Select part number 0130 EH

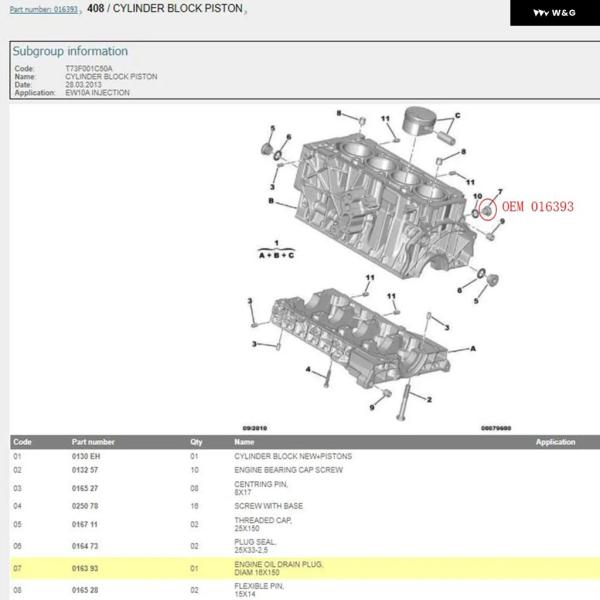pos(85,456)
